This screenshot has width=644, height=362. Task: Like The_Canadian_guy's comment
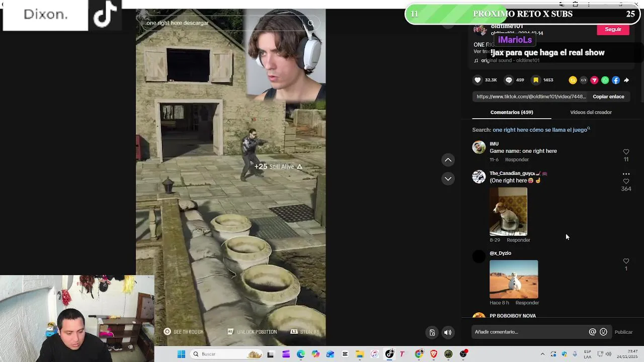pos(626,182)
